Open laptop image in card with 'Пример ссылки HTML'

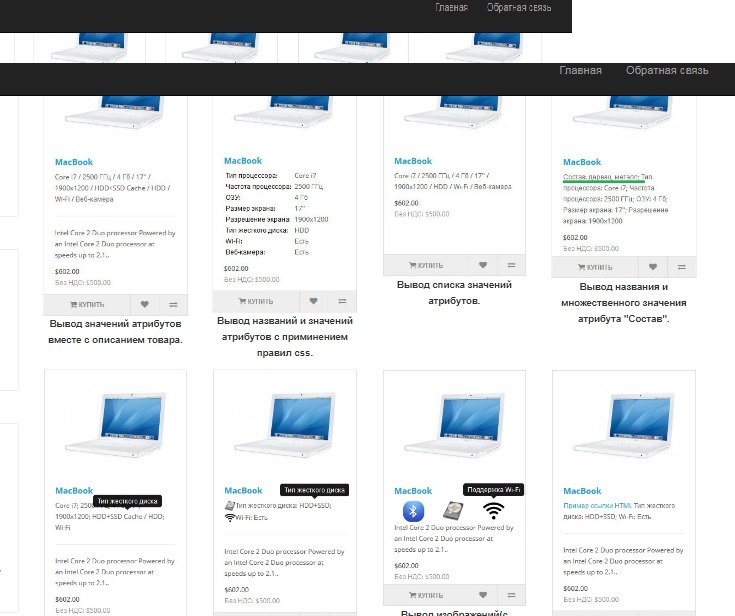(x=623, y=425)
